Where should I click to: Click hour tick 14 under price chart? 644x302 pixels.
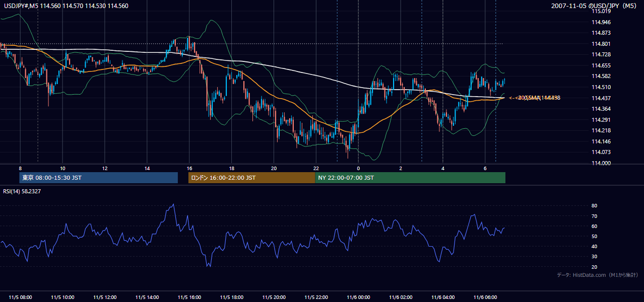(x=147, y=168)
